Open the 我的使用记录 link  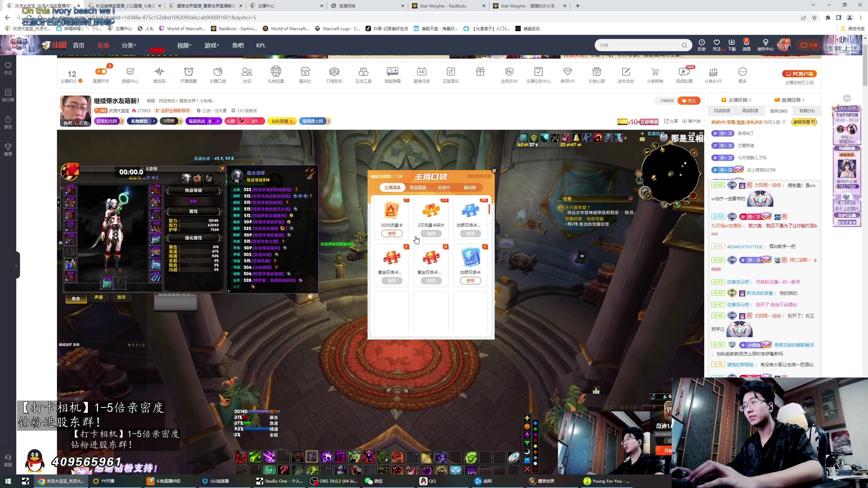(479, 177)
